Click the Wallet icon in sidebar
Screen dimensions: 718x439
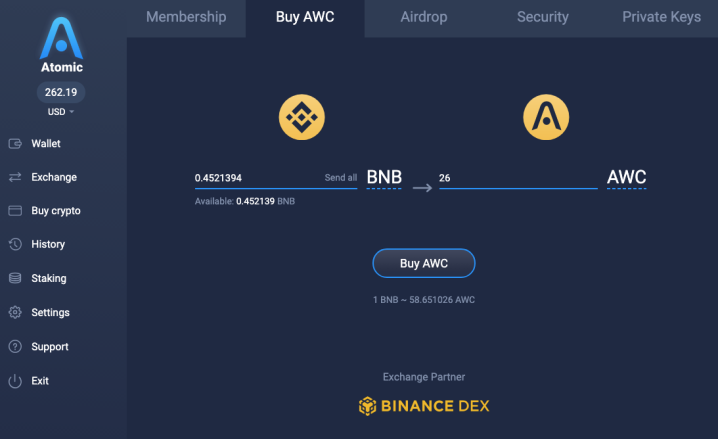coord(15,144)
